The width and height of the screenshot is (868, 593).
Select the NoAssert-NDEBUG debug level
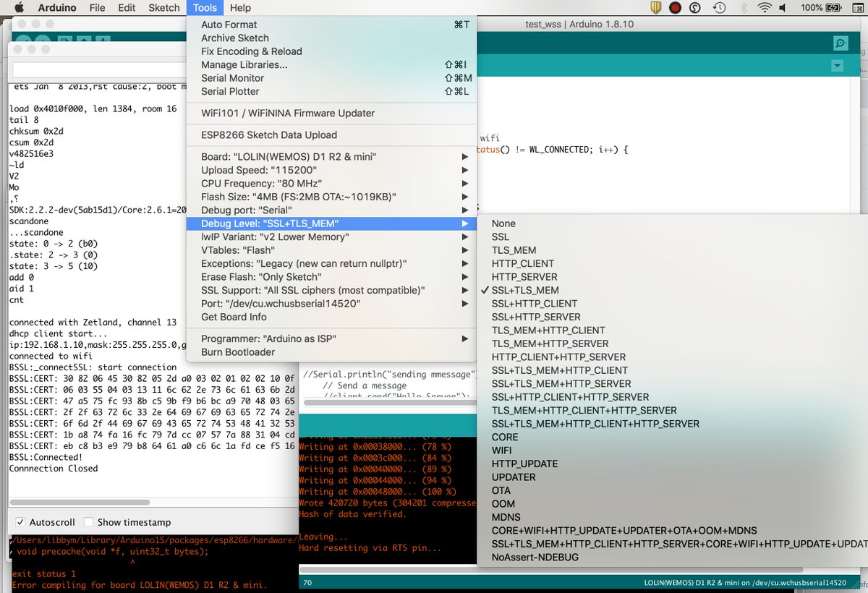coord(673,558)
